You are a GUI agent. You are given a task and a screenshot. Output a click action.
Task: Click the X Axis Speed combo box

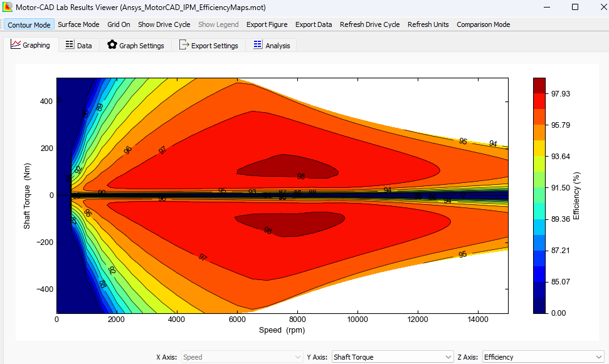tap(241, 356)
